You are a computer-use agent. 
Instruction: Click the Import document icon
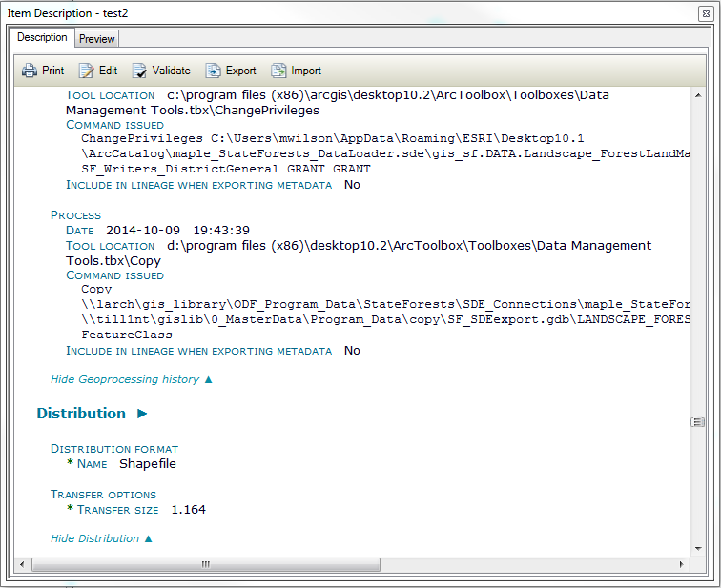[x=278, y=71]
